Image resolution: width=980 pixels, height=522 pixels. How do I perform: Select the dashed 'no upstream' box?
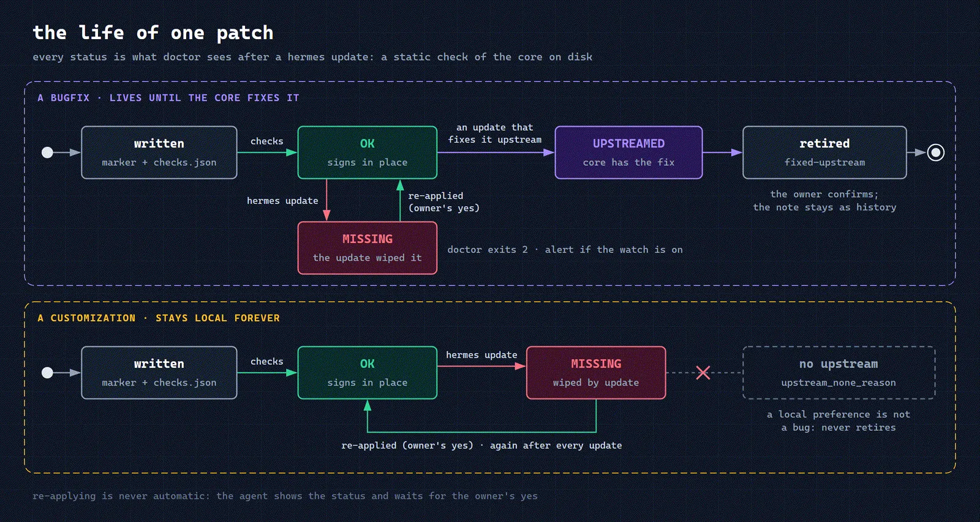839,373
